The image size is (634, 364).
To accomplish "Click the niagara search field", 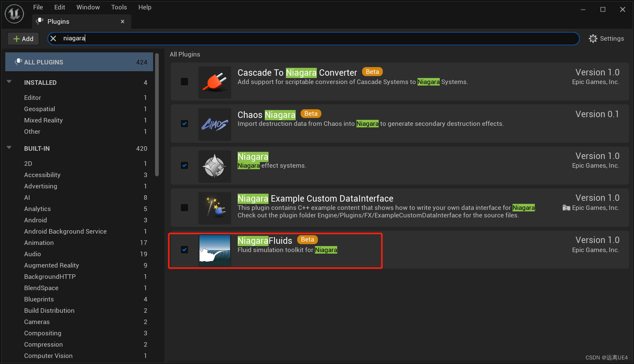I will [x=313, y=38].
